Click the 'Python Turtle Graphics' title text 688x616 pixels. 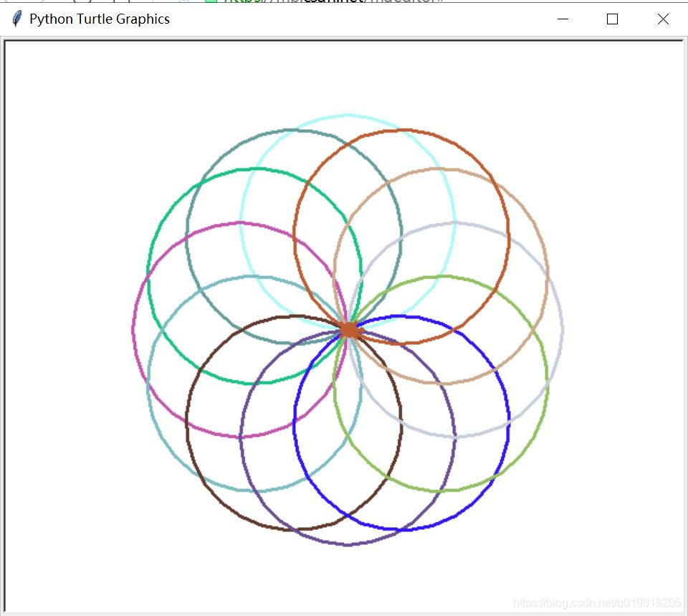pyautogui.click(x=100, y=19)
